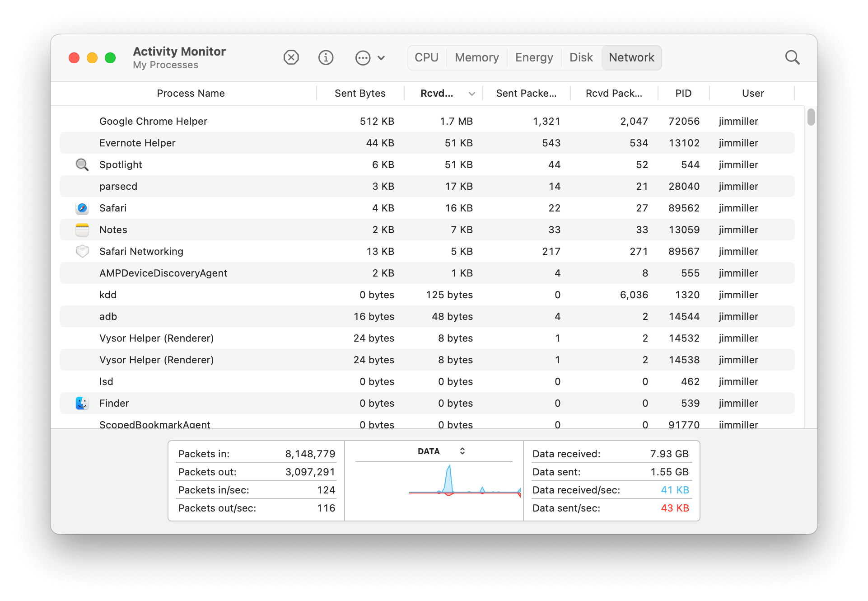Screen dimensions: 868x601
Task: Open the Rcvd Bytes column sort dropdown
Action: [x=472, y=93]
